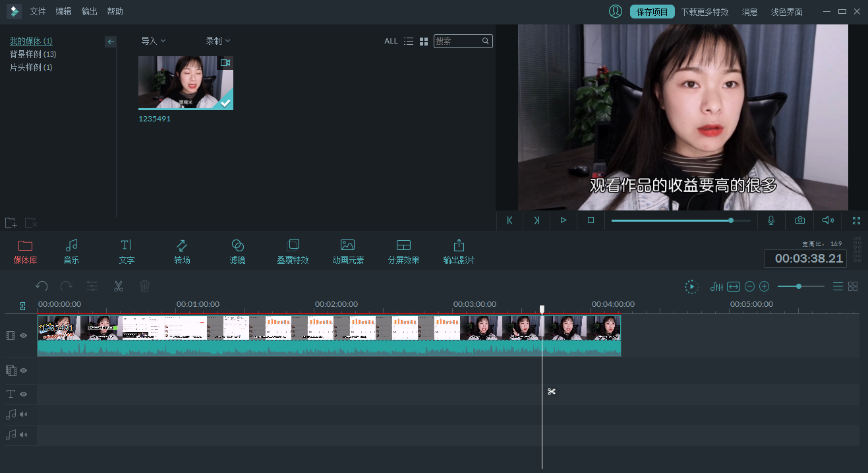This screenshot has height=473, width=868.
Task: Expand the 导入 import dropdown
Action: point(153,41)
